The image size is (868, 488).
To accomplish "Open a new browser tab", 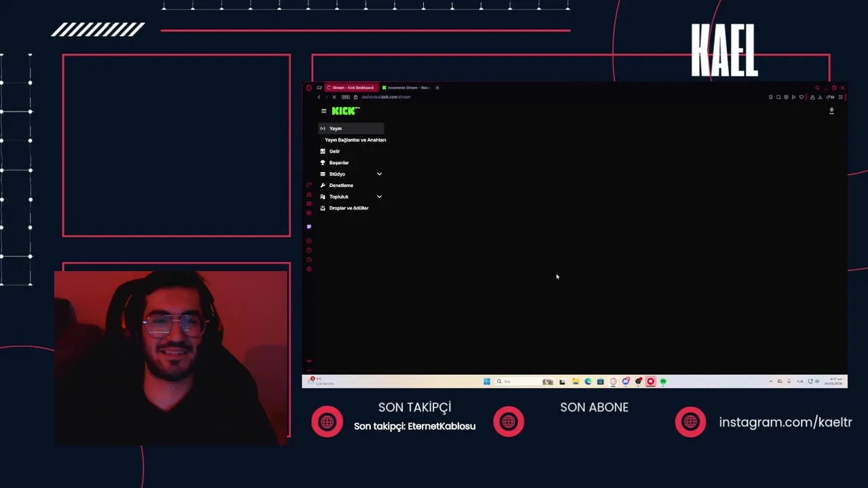I will (437, 87).
